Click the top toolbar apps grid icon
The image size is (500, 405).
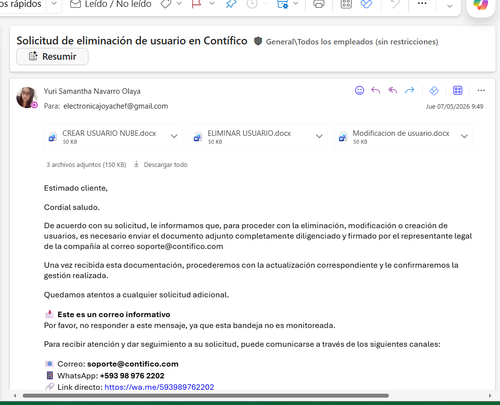346,4
